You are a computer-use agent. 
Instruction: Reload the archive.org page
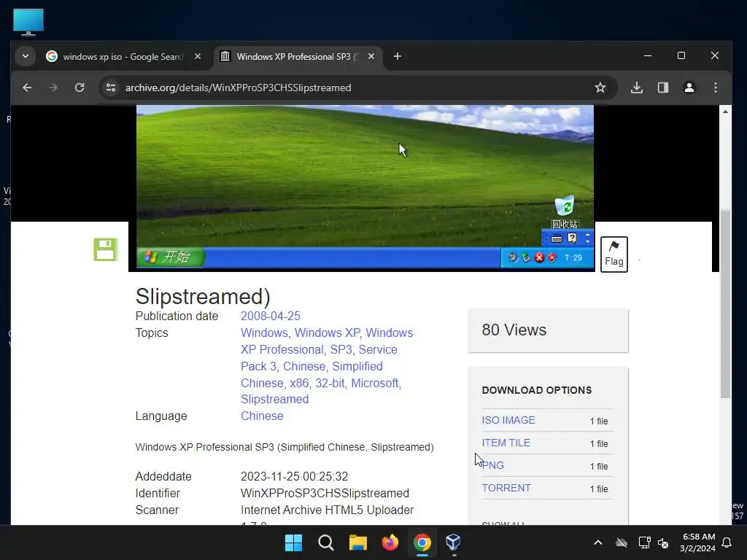tap(80, 87)
